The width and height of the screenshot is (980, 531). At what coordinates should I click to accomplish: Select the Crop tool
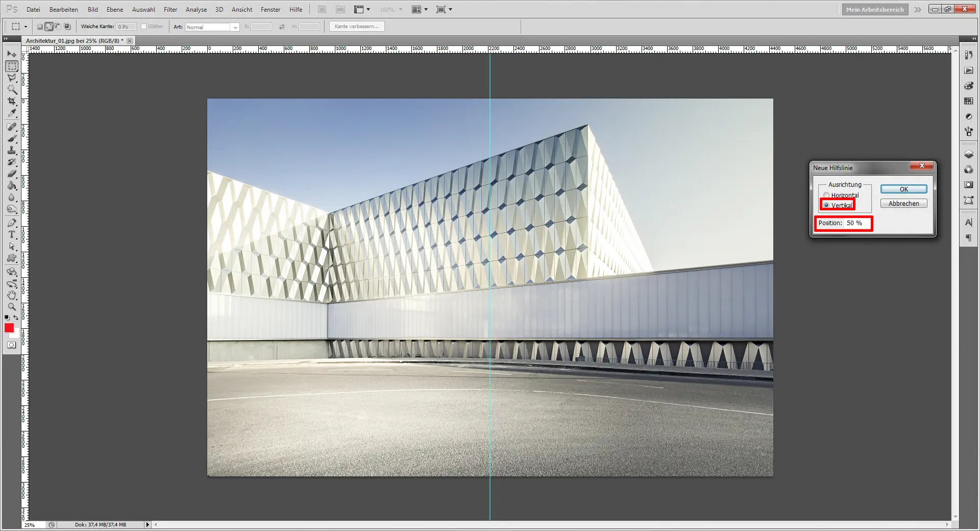click(12, 101)
